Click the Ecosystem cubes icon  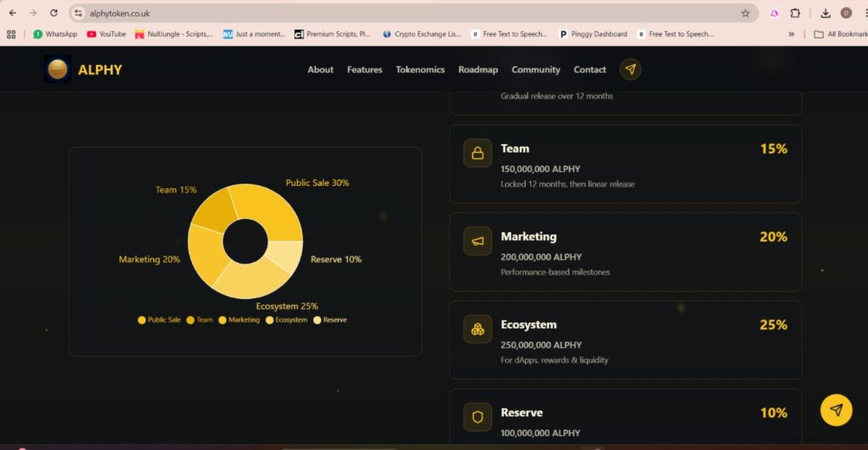[x=477, y=329]
